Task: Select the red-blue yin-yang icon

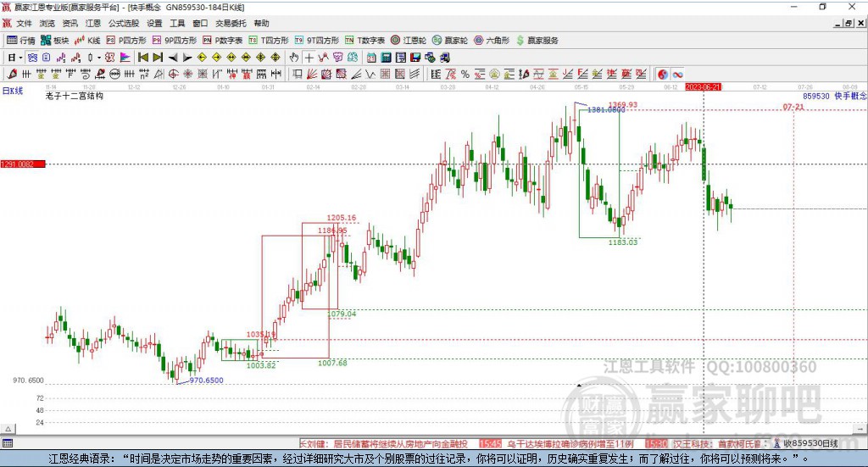Action: (663, 74)
